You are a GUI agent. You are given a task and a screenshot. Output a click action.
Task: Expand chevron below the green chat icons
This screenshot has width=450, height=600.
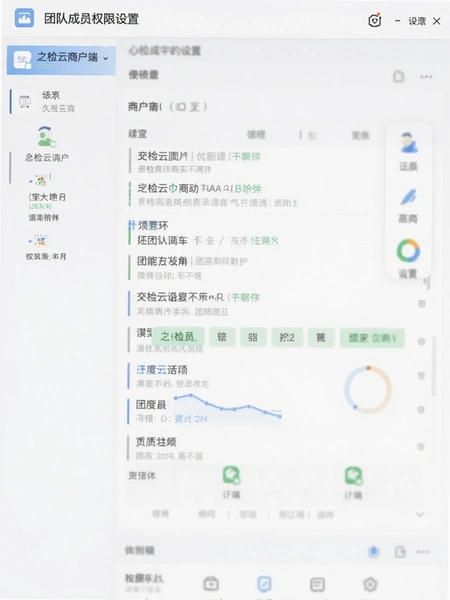420,515
